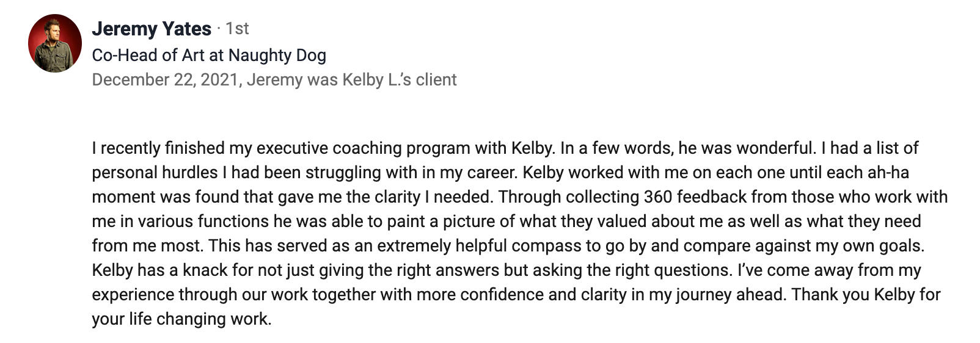Click the word 'ah-ha' in the recommendation
This screenshot has width=980, height=343.
pyautogui.click(x=888, y=173)
